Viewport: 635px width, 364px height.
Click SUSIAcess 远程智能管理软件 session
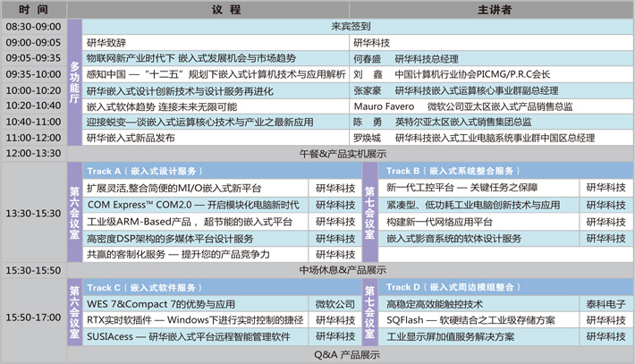click(x=195, y=337)
